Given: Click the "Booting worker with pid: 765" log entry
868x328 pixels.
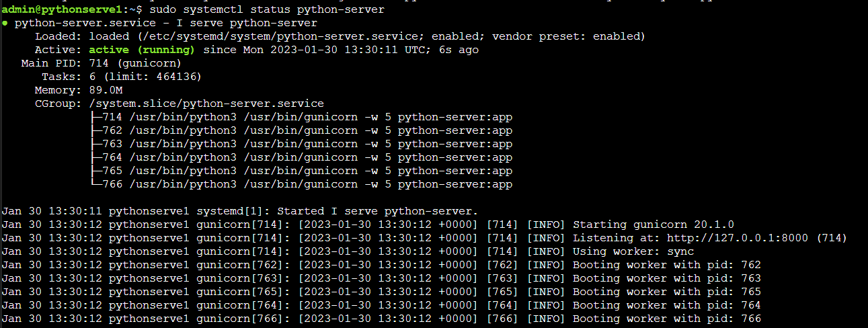Looking at the screenshot, I should [667, 292].
